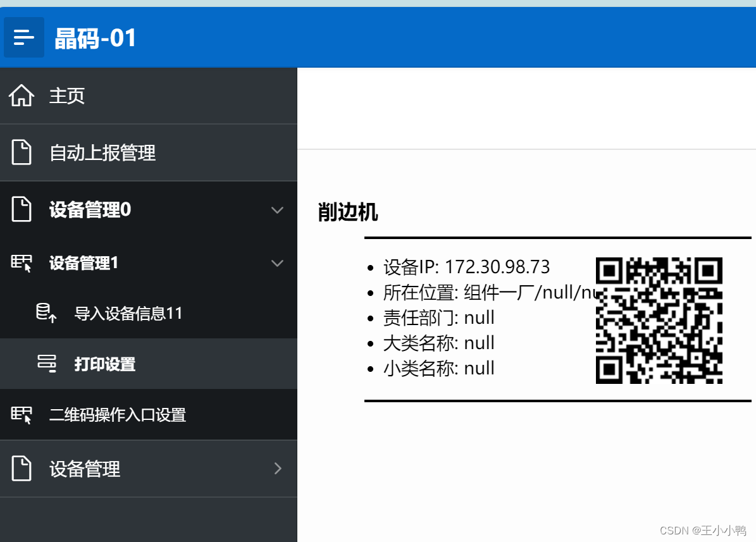Open 自动上报管理 in the sidebar

pos(149,153)
